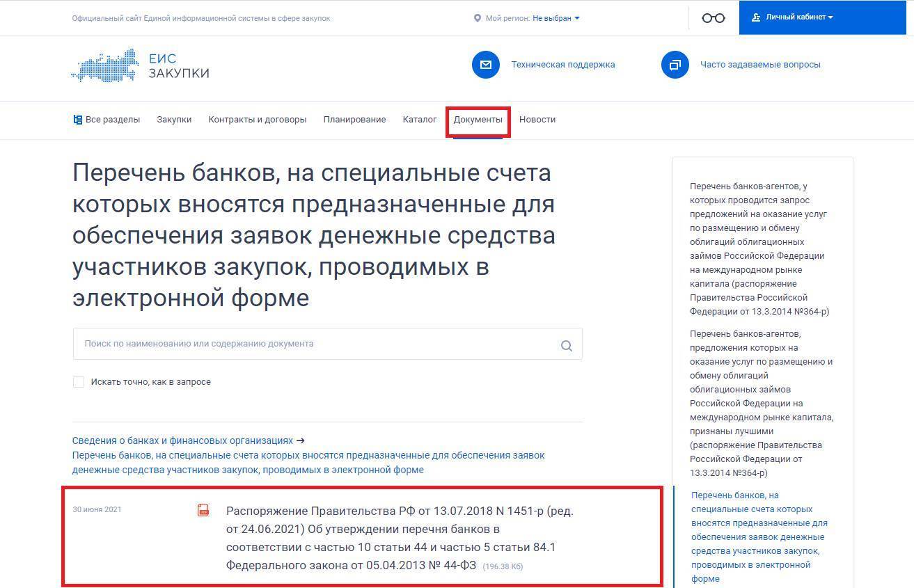
Task: Expand the 'Не выбран' region dropdown
Action: pos(556,18)
